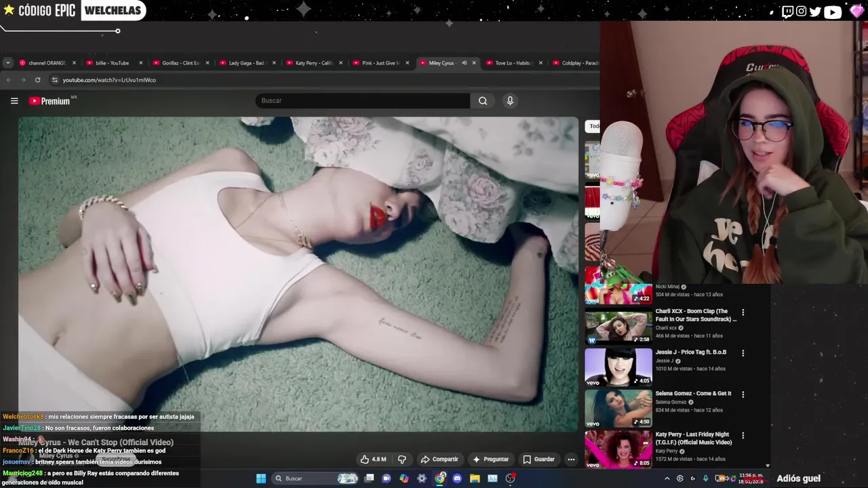
Task: Open Google Chrome from taskbar
Action: tap(439, 479)
